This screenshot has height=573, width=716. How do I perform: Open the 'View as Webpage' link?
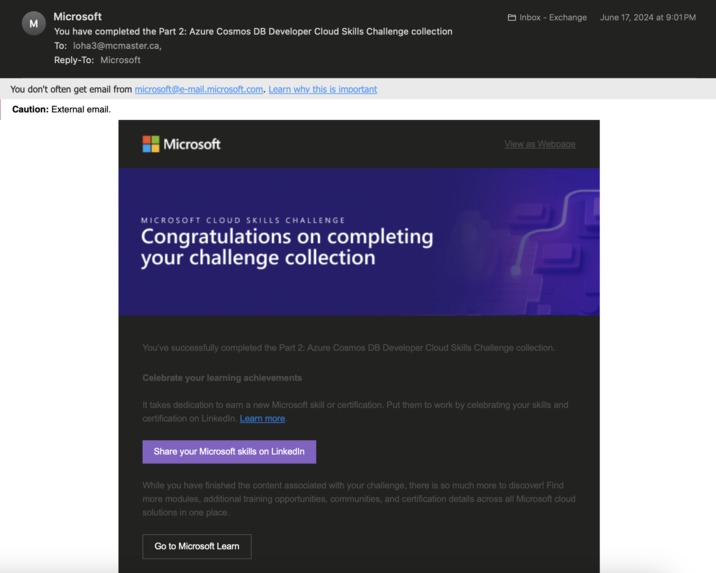[x=540, y=144]
